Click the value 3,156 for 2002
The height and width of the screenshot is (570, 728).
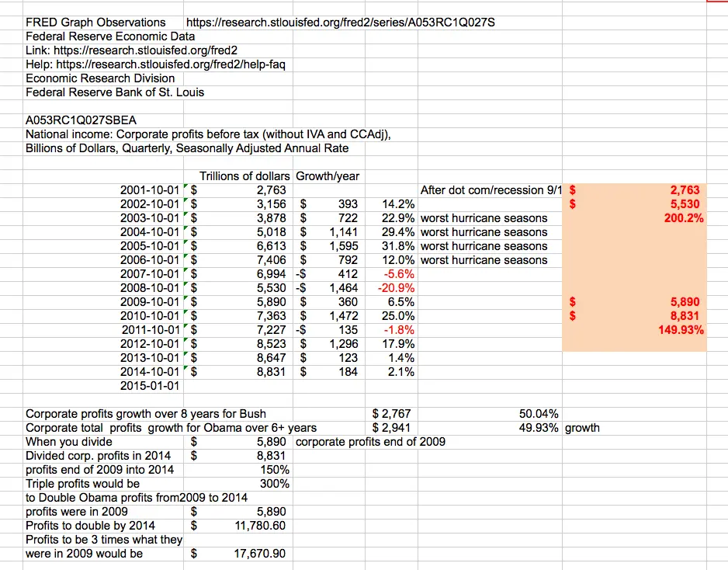pos(271,204)
